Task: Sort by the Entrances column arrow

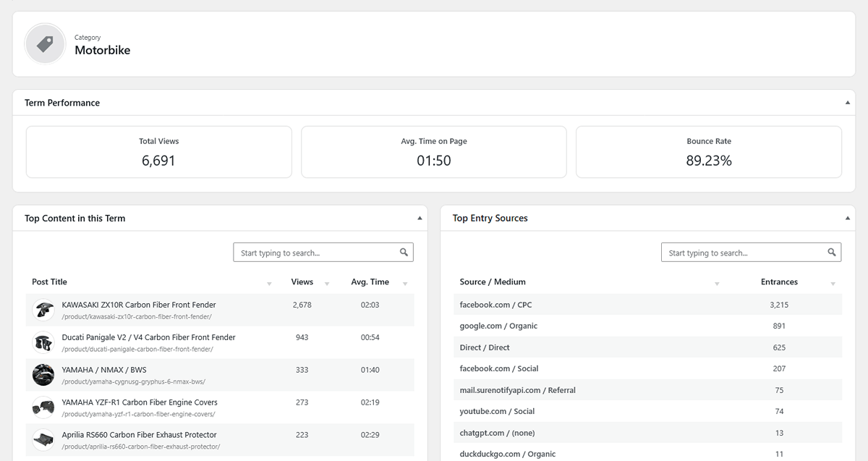Action: pos(833,284)
